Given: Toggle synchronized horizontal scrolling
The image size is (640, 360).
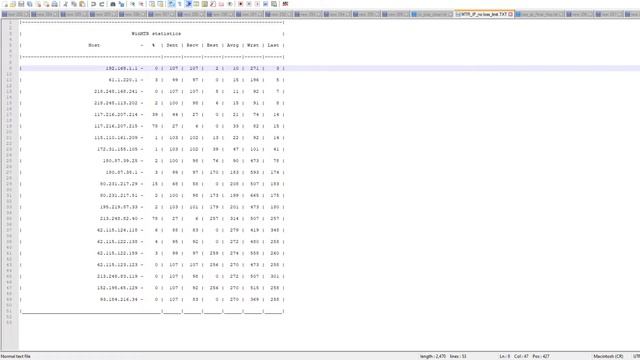Looking at the screenshot, I should 160,4.
